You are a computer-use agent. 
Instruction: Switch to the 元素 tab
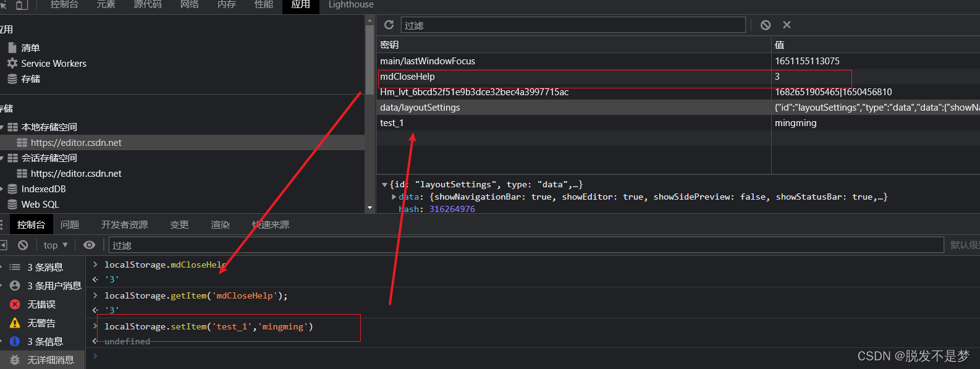click(106, 5)
